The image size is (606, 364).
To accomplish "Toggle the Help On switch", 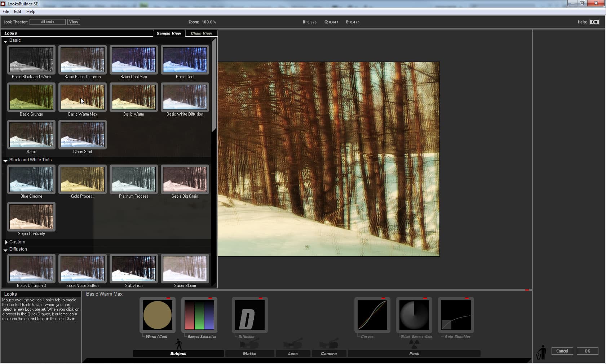I will 594,22.
